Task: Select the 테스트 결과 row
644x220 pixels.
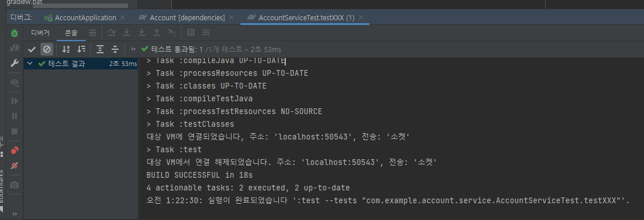Action: point(81,64)
